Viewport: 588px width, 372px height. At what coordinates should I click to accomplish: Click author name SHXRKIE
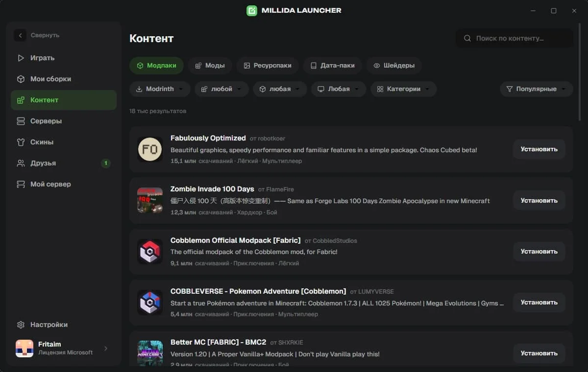291,343
